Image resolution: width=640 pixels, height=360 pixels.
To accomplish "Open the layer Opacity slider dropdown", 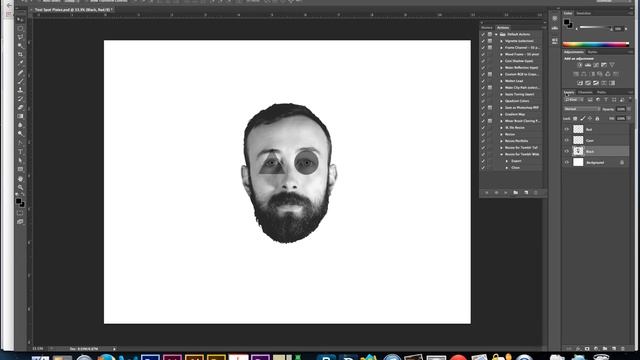I will point(629,109).
